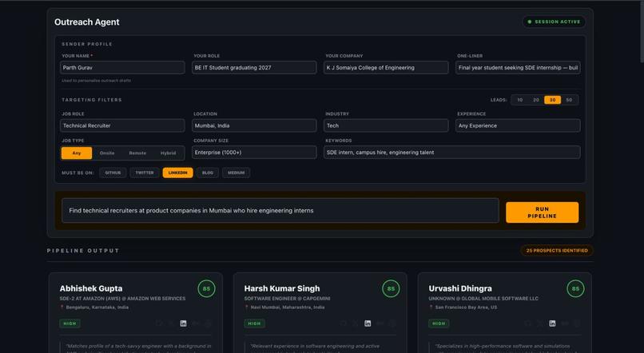Screen dimensions: 644x353
Task: Click the 85 score ring for Harsh Kumar Singh
Action: pos(391,288)
